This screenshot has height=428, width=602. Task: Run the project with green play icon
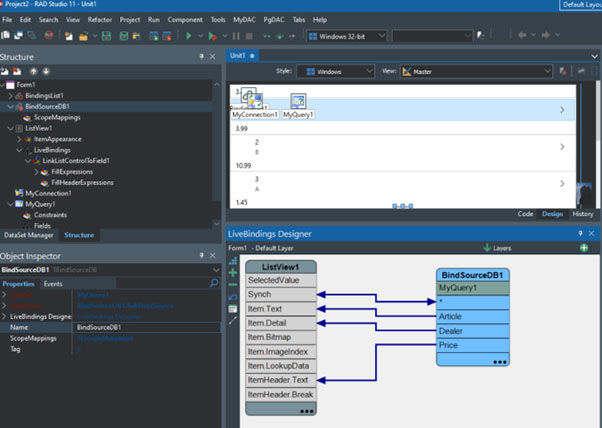(189, 36)
